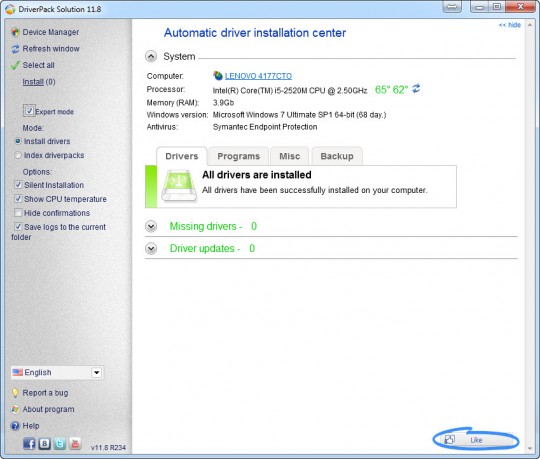Expand the Missing drivers section
This screenshot has width=540, height=459.
(x=151, y=226)
